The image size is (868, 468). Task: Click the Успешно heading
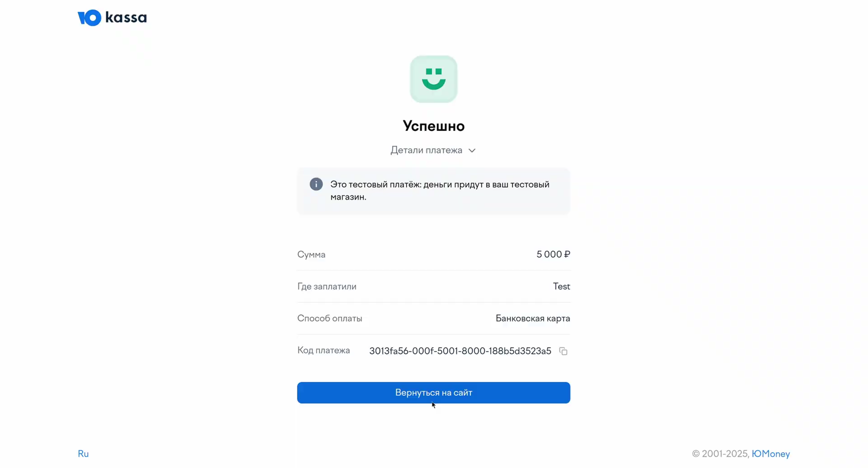[x=433, y=126]
